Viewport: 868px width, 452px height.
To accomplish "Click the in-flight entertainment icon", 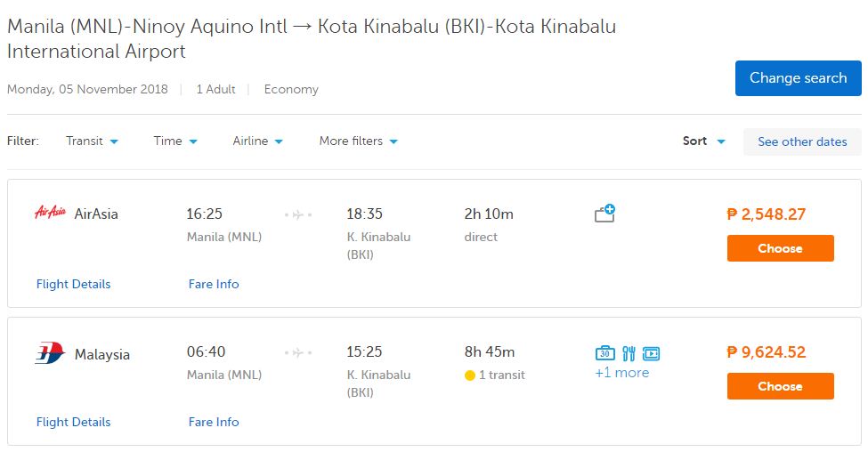I will [651, 353].
